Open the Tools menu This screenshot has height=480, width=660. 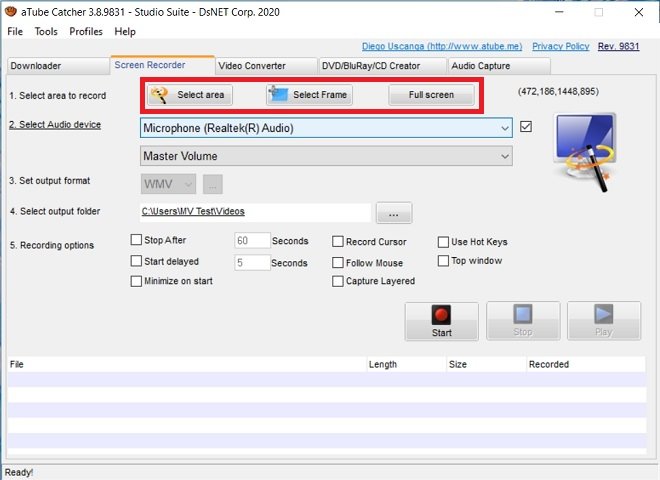(46, 32)
